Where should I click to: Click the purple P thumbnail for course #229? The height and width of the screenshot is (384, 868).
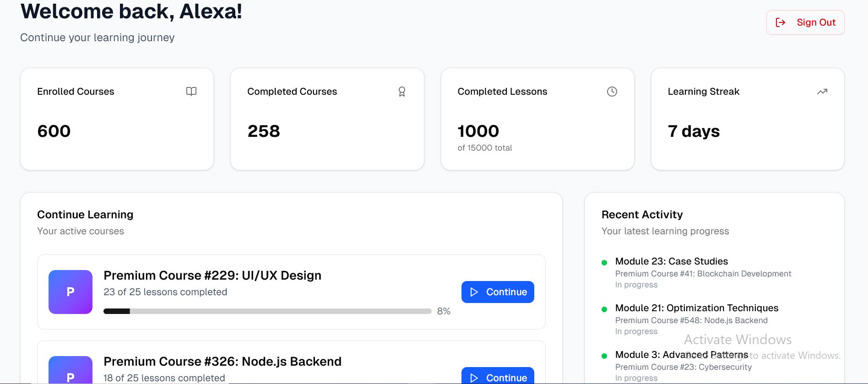tap(71, 292)
